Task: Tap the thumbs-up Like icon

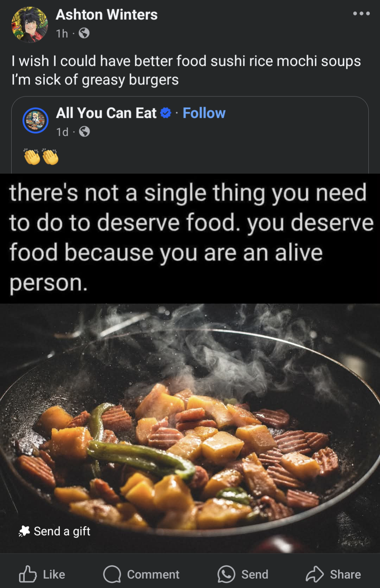Action: click(x=28, y=574)
